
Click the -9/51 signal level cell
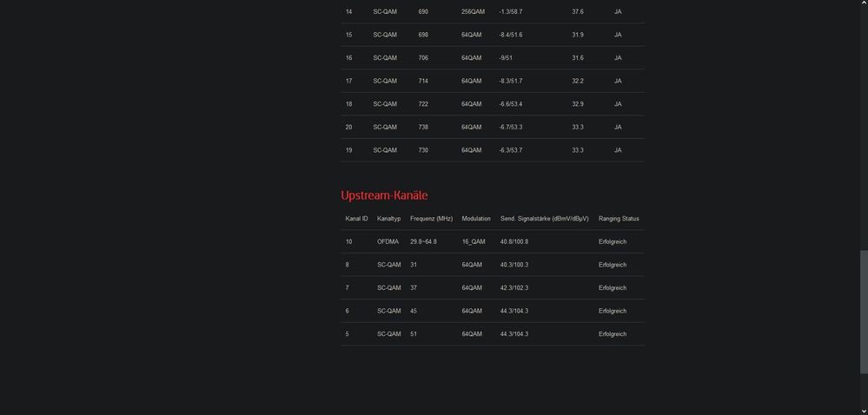(x=505, y=58)
